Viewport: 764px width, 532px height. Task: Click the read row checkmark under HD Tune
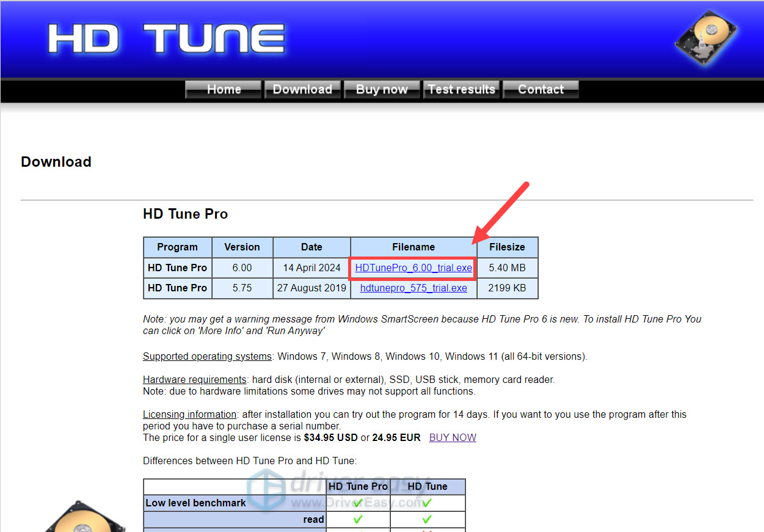tap(427, 519)
